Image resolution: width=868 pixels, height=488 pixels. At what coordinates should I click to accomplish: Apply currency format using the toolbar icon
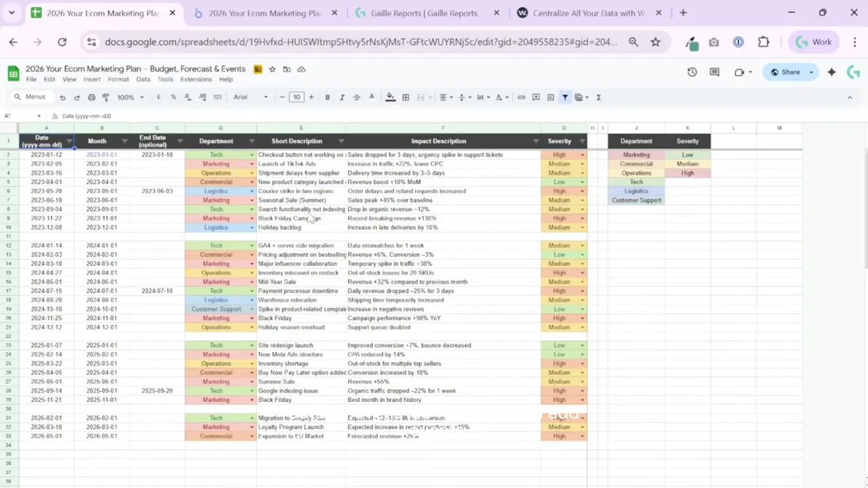[158, 97]
